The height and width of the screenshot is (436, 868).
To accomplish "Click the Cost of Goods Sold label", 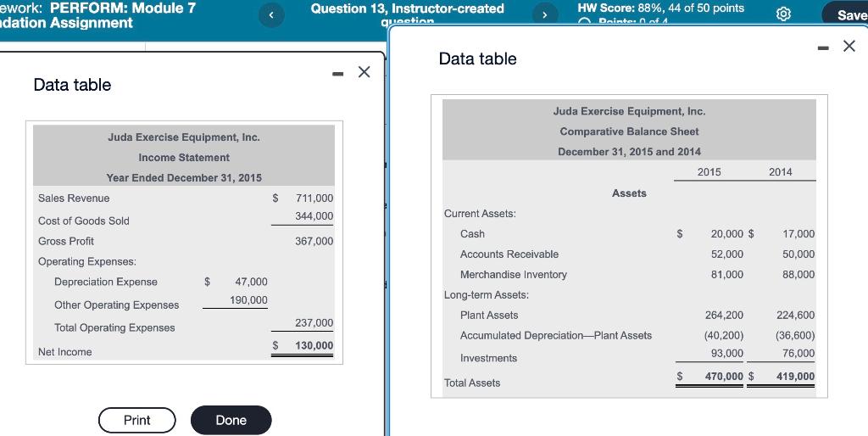I will coord(84,221).
